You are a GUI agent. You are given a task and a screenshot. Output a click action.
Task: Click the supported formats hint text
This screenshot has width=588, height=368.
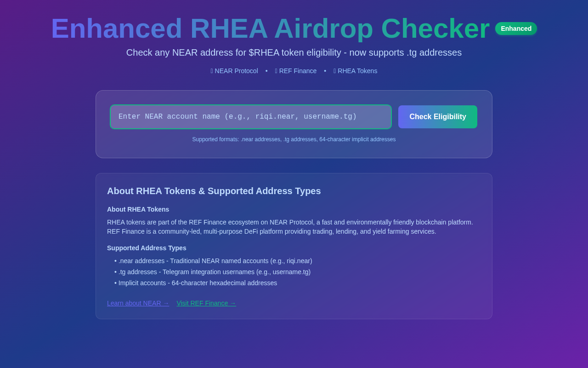tap(294, 139)
